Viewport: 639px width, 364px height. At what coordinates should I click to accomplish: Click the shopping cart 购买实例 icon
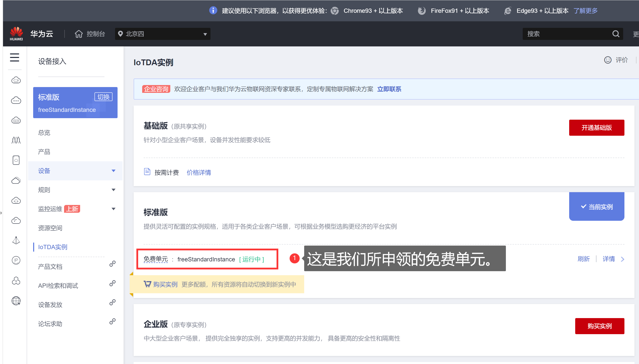point(147,284)
